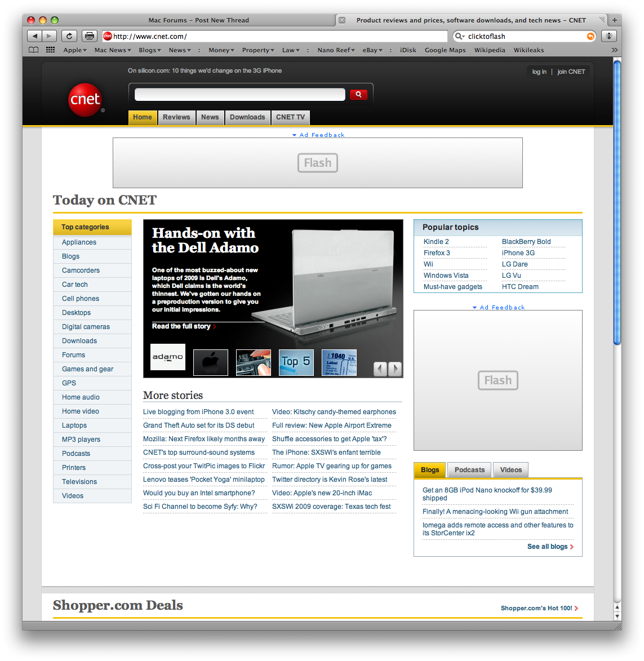644x661 pixels.
Task: Select the Apple logo carousel thumbnail
Action: (x=211, y=362)
